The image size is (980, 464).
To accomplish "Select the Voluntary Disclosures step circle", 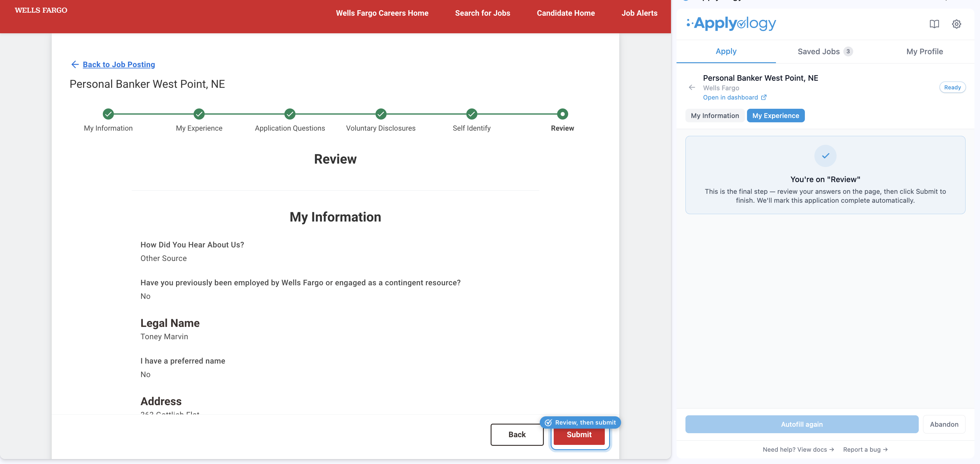I will (381, 114).
